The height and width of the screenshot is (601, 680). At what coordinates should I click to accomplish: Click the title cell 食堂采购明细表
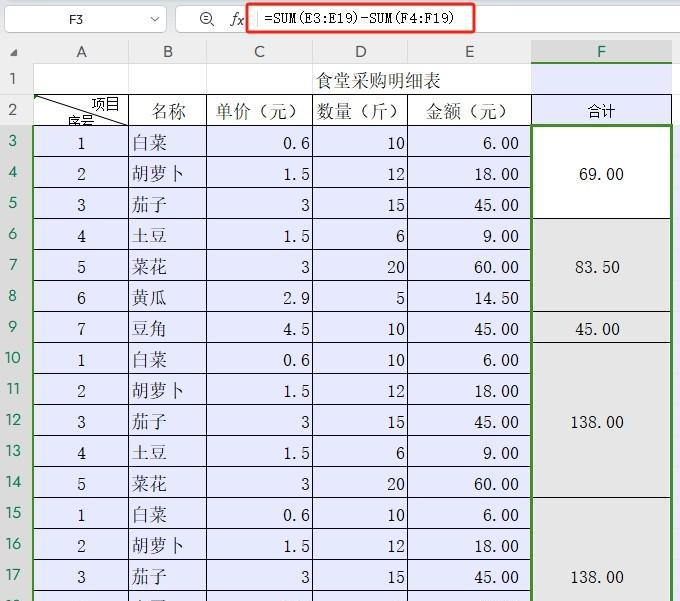point(378,80)
